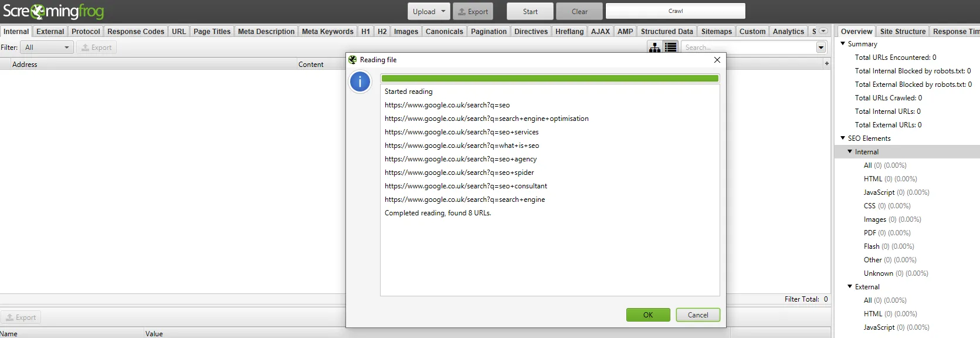Click the bottom panel Export button
The width and height of the screenshot is (980, 338).
[21, 317]
